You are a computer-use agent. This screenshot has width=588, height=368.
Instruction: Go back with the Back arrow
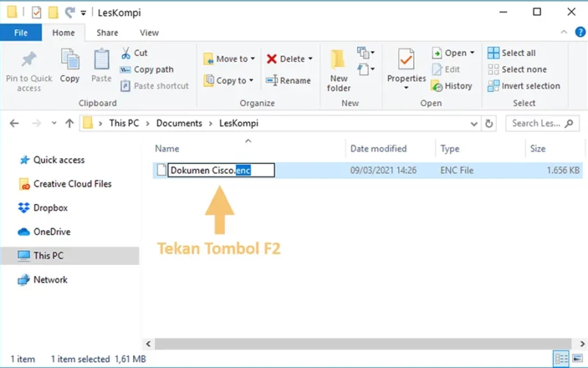click(14, 123)
